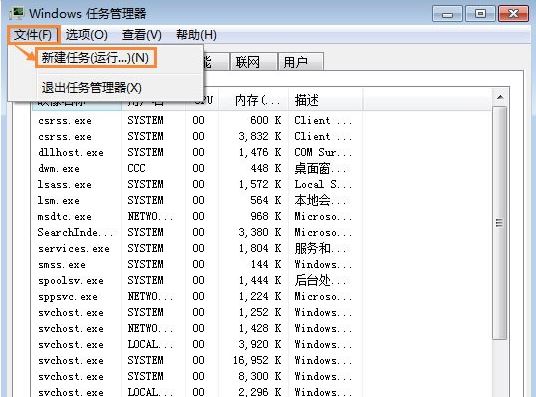
Task: Click the 3,380 K memory cell
Action: (x=260, y=233)
